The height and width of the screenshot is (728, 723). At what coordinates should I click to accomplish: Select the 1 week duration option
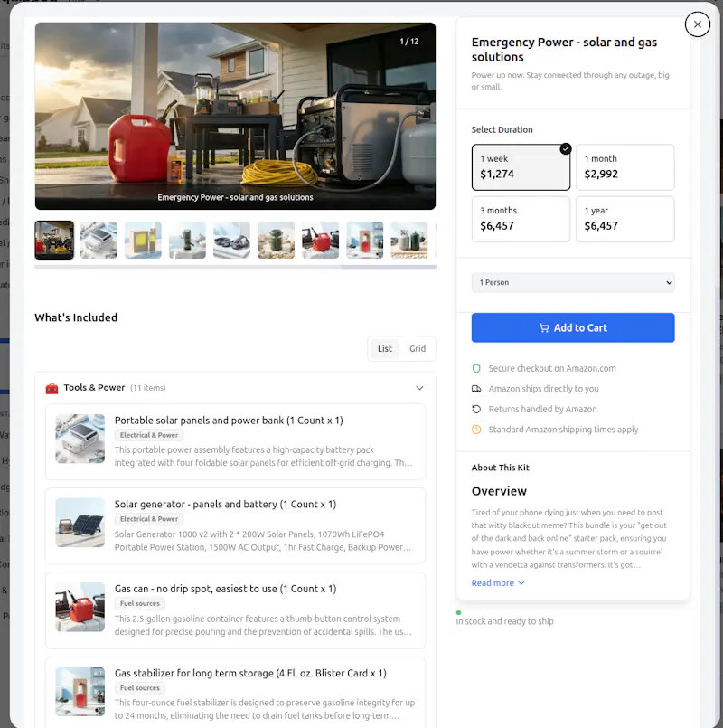click(x=521, y=167)
